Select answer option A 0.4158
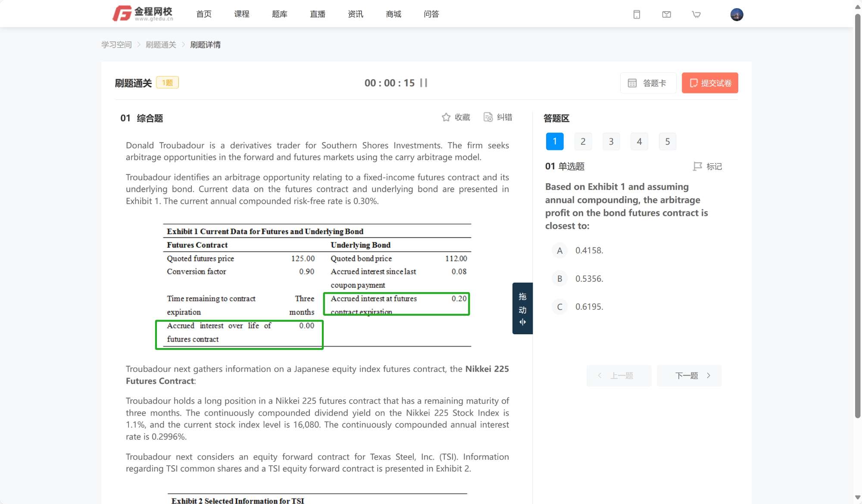This screenshot has height=504, width=862. 559,251
